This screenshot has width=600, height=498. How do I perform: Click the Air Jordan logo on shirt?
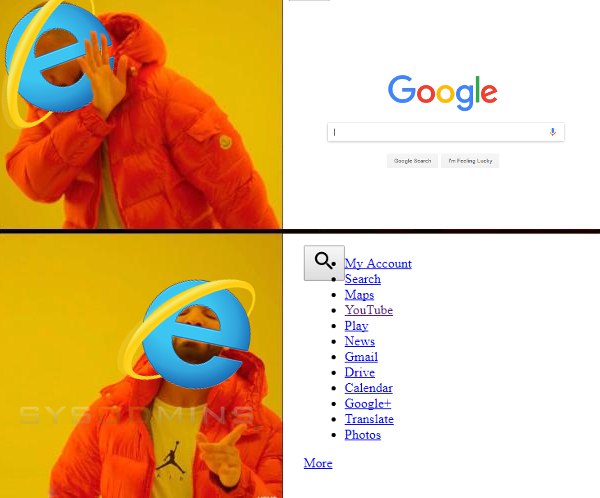tap(170, 457)
